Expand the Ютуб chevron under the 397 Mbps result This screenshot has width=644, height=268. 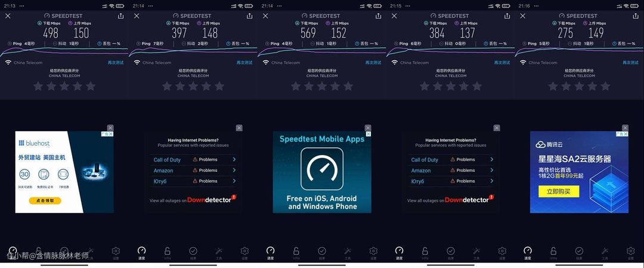(234, 181)
